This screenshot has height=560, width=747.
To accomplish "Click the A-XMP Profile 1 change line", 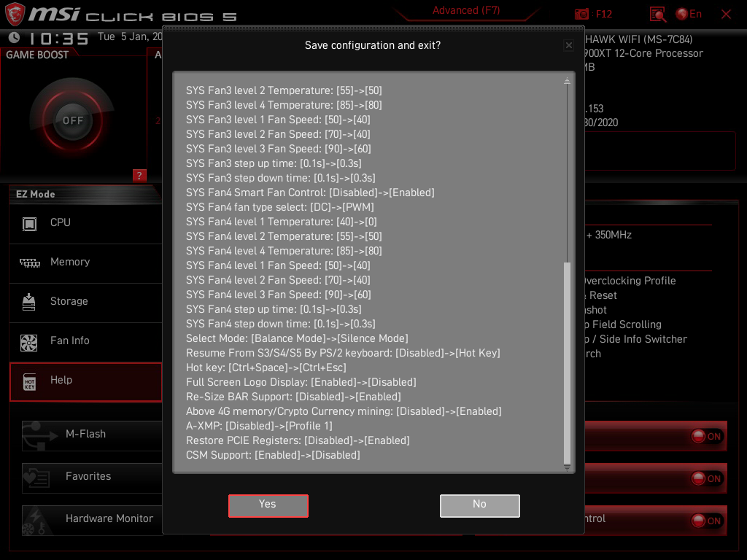I will click(x=259, y=426).
